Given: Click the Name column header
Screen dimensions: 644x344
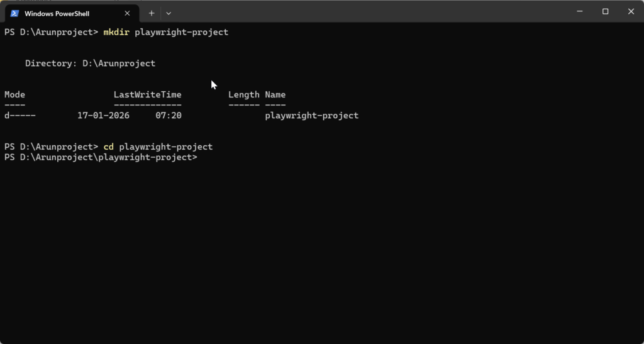Looking at the screenshot, I should 275,95.
